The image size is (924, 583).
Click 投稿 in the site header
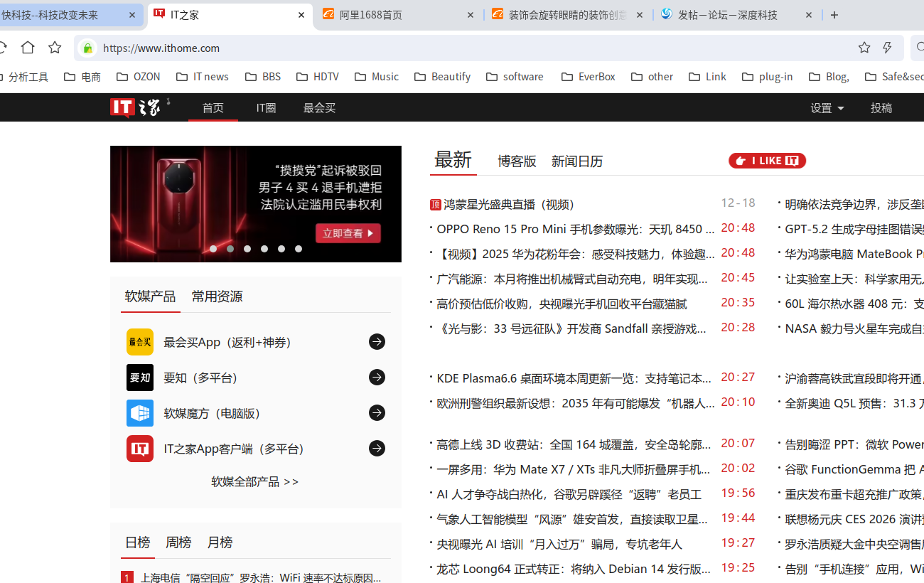click(881, 108)
